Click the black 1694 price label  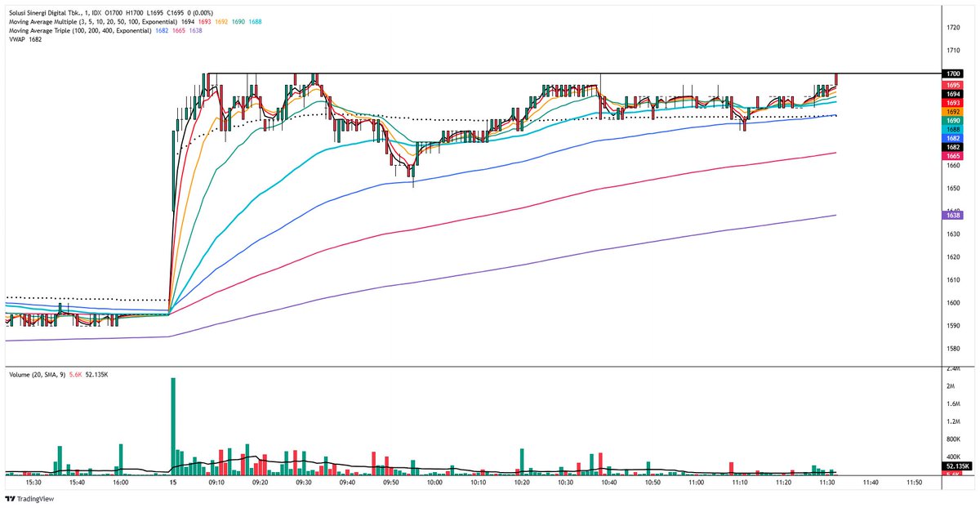pyautogui.click(x=953, y=94)
